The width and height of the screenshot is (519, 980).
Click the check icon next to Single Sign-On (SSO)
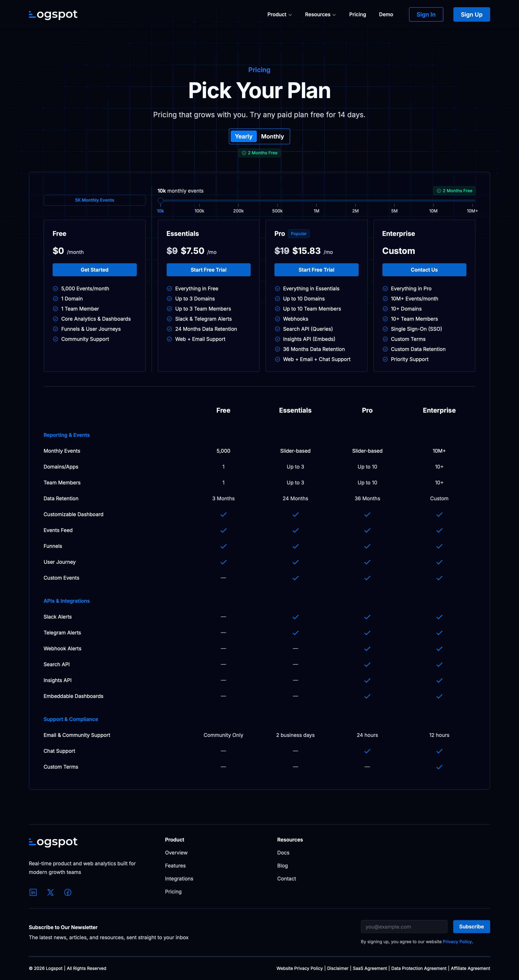(x=385, y=329)
